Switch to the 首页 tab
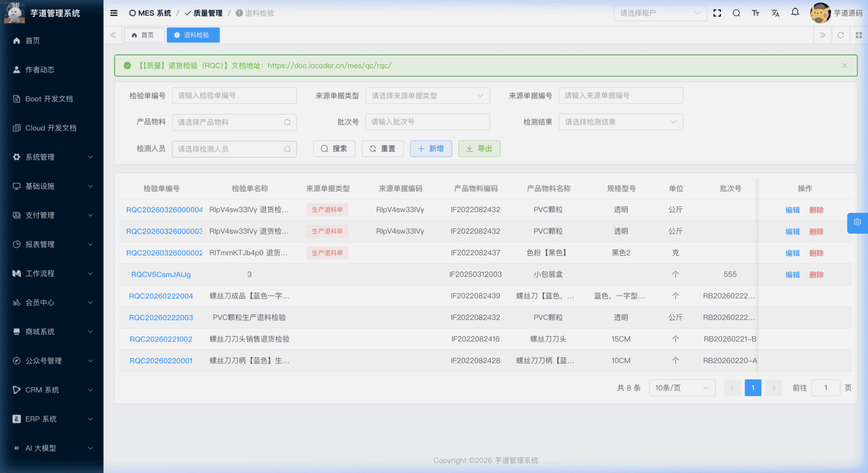868x473 pixels. (x=144, y=35)
